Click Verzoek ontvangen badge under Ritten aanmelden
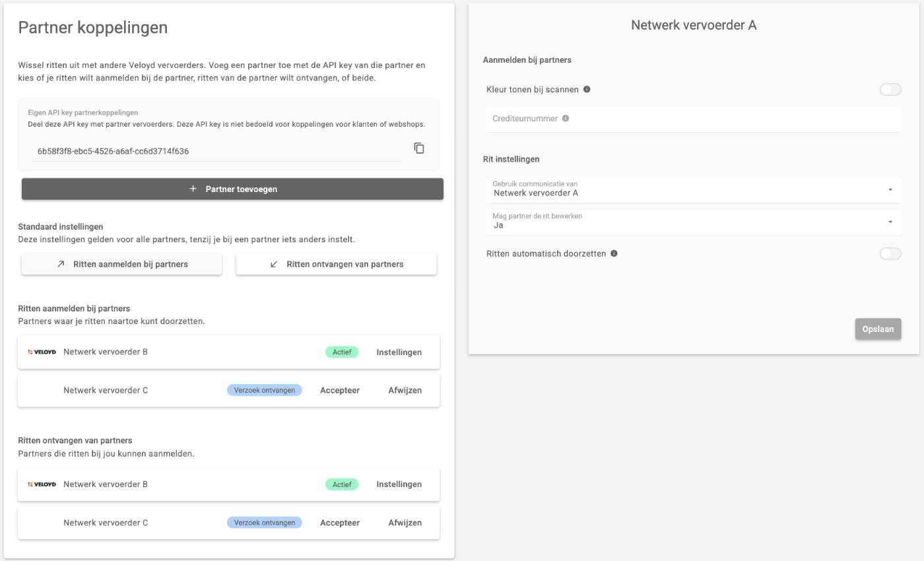The height and width of the screenshot is (561, 924). [265, 391]
